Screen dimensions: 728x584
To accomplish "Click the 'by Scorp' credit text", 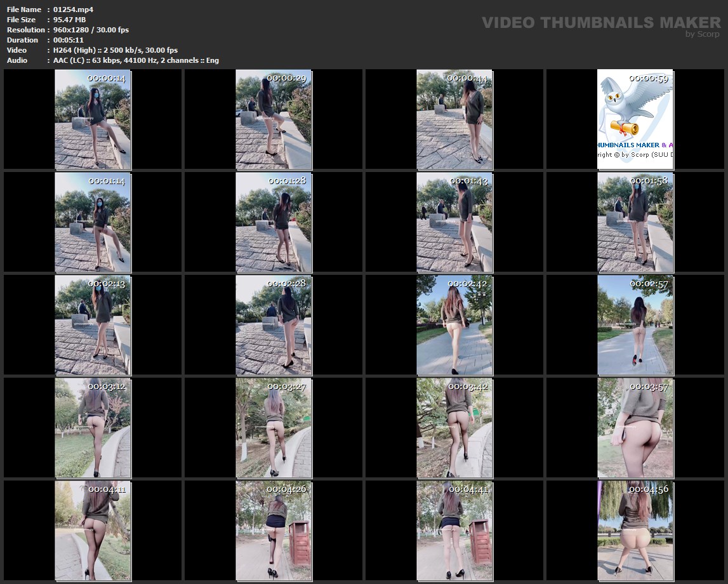I will click(702, 34).
